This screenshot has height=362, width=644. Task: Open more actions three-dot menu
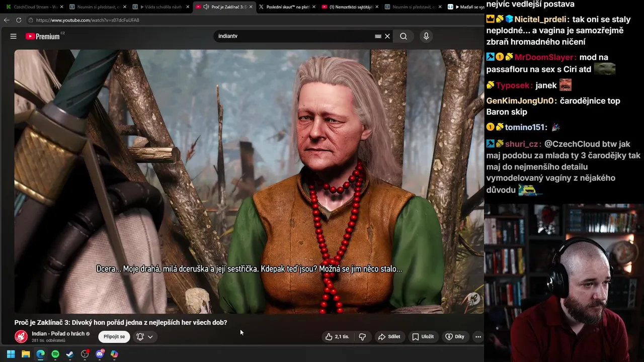click(x=478, y=336)
